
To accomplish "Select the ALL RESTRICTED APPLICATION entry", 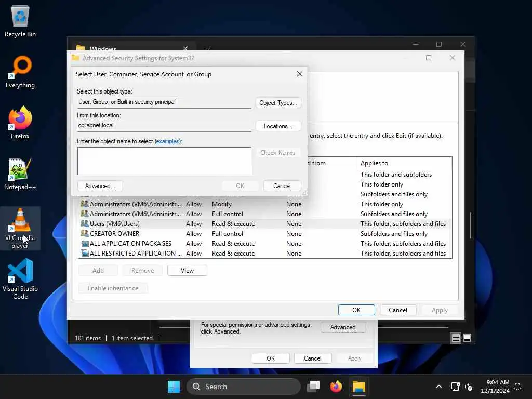I will click(264, 254).
